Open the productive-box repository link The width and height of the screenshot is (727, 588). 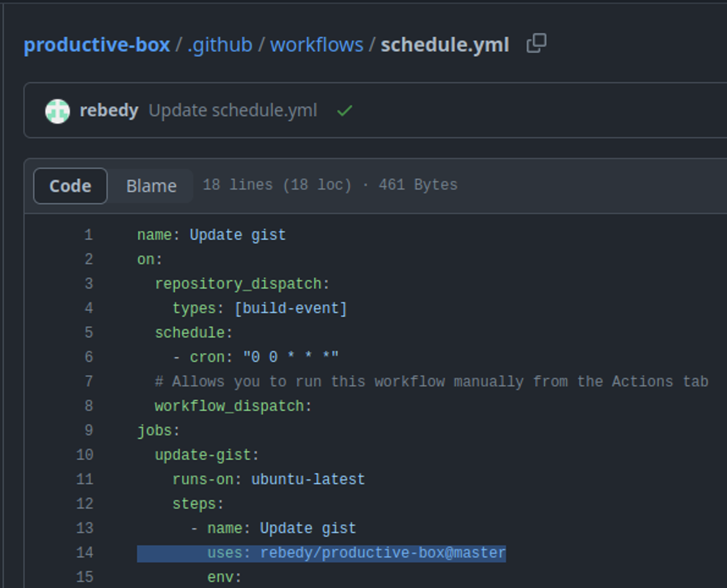(97, 45)
